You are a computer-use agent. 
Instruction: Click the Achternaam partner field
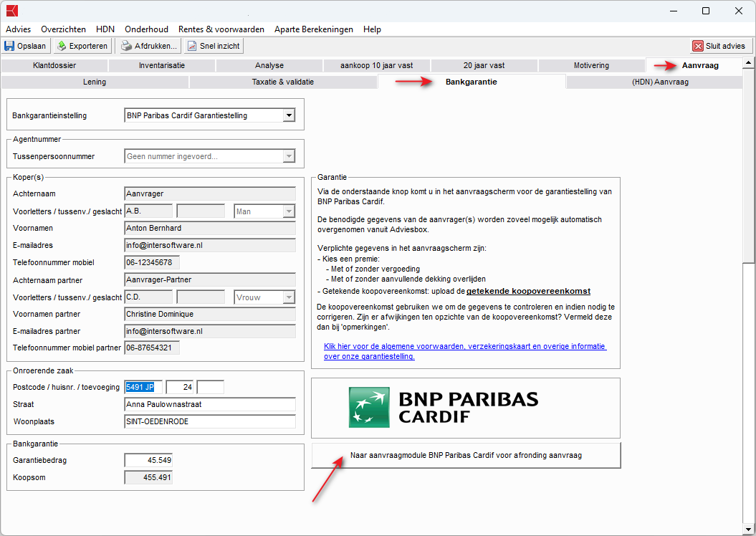click(210, 279)
